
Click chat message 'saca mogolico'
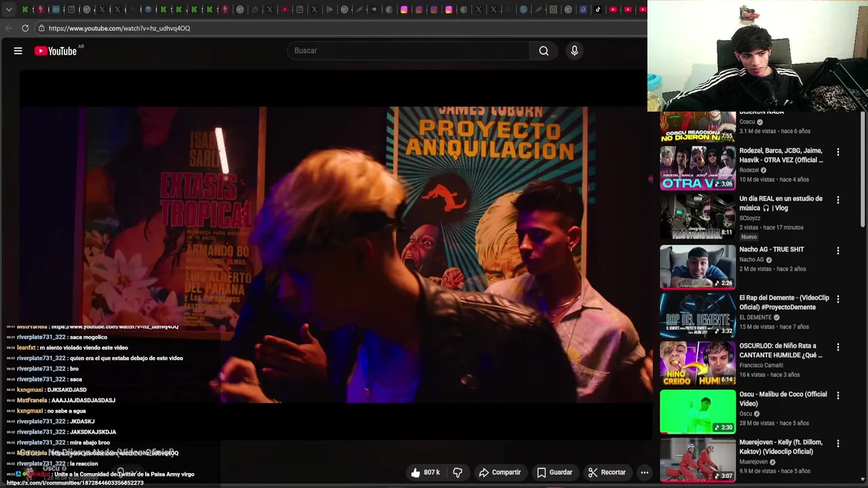click(x=88, y=337)
